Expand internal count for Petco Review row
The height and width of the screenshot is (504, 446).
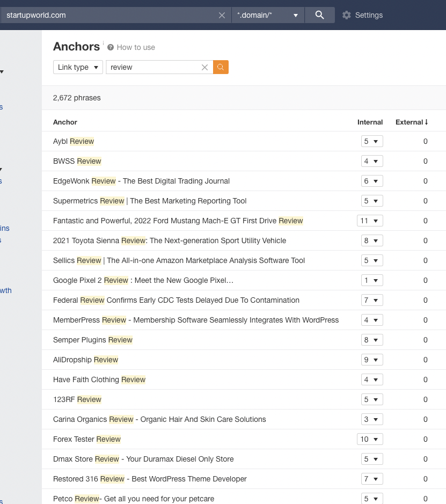pyautogui.click(x=372, y=499)
